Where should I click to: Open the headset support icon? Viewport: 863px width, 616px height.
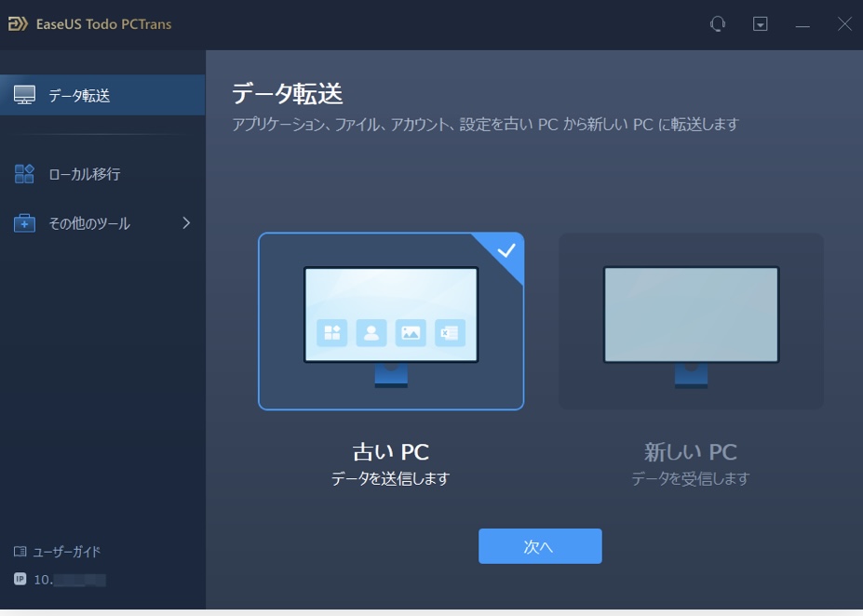click(x=717, y=23)
